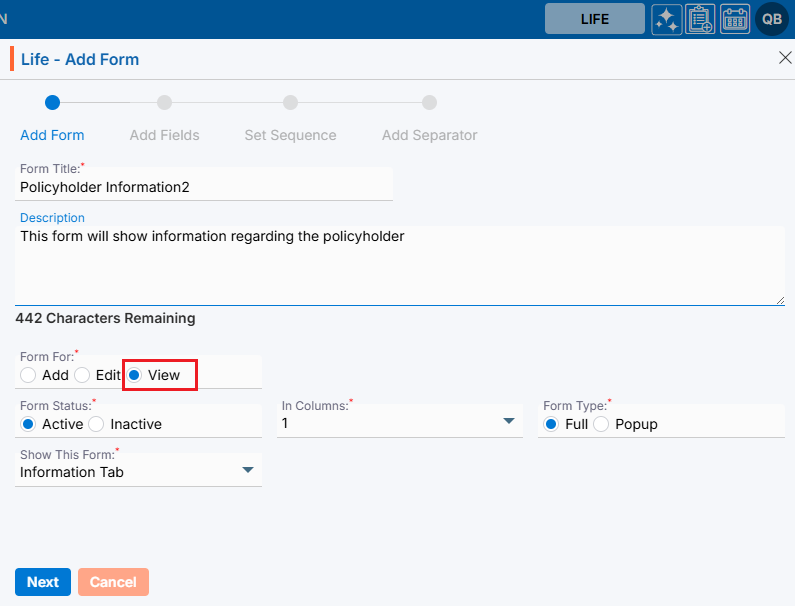Select the Edit radio option
Image resolution: width=795 pixels, height=606 pixels.
(x=83, y=375)
